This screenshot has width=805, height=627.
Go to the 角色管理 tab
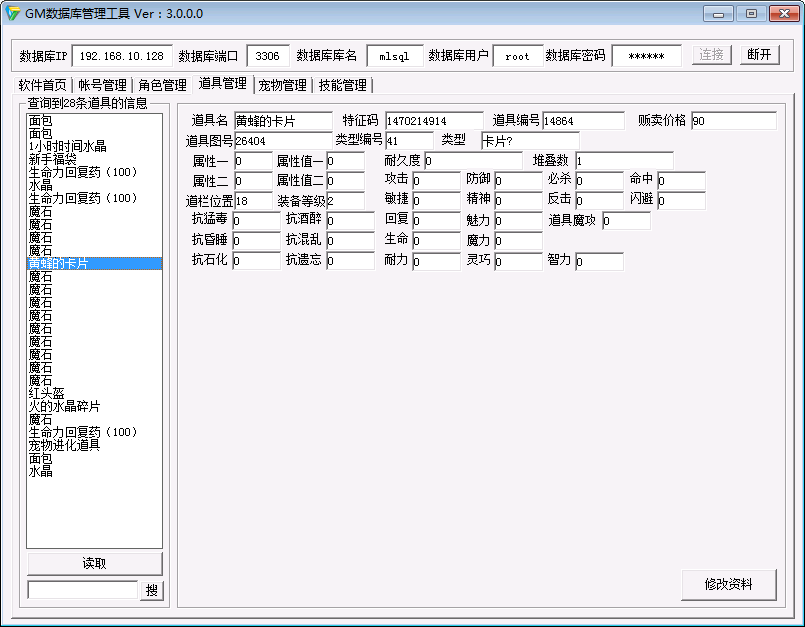163,85
